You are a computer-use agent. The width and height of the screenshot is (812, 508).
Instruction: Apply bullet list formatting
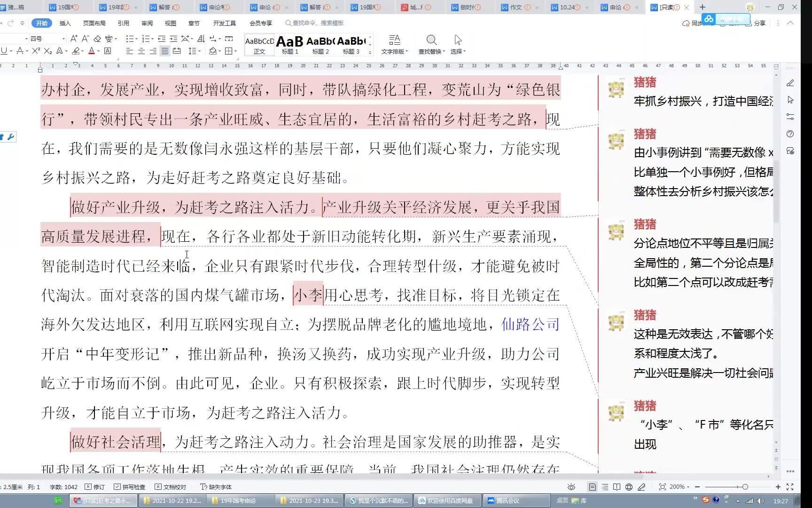tap(130, 39)
